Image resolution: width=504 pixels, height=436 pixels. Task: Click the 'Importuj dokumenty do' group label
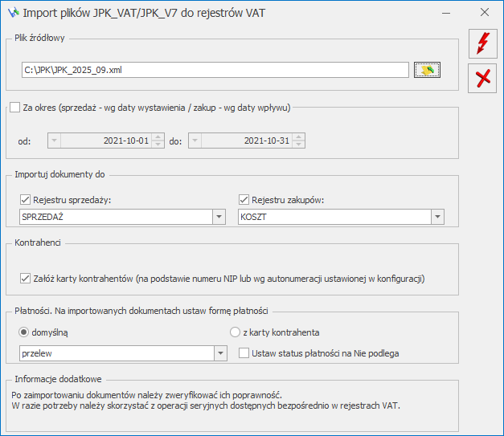pyautogui.click(x=59, y=174)
